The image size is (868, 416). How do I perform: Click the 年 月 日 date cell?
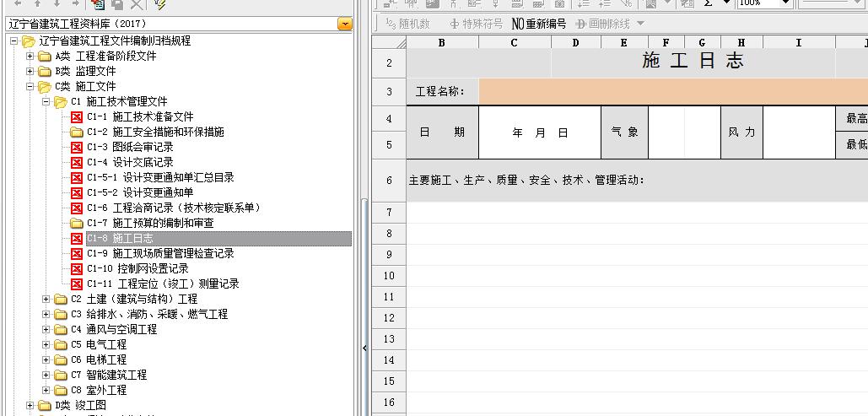point(540,132)
